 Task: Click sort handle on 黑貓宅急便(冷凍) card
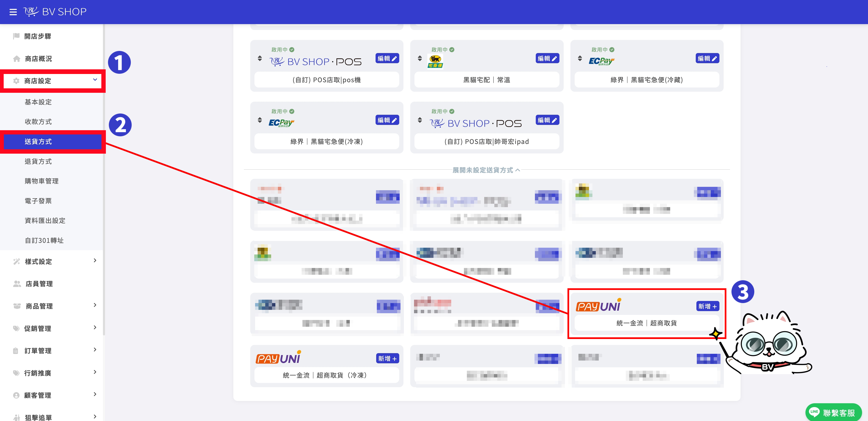click(260, 120)
